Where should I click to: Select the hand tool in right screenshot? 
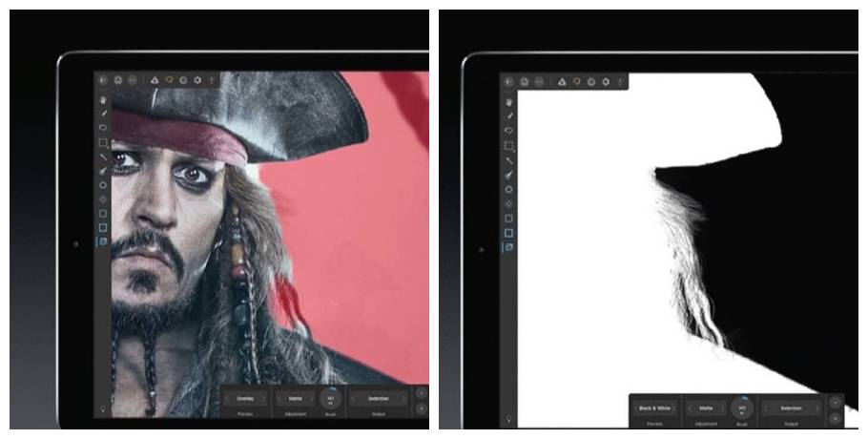[x=509, y=101]
